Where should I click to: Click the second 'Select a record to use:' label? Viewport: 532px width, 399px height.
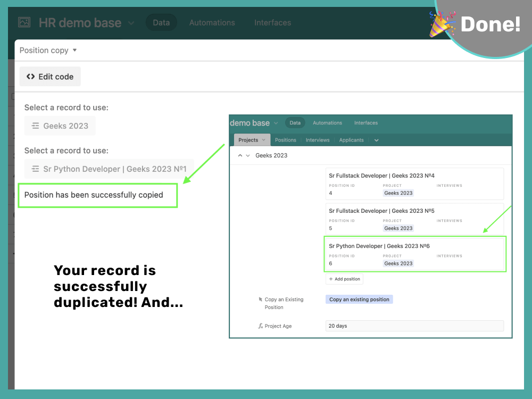66,151
